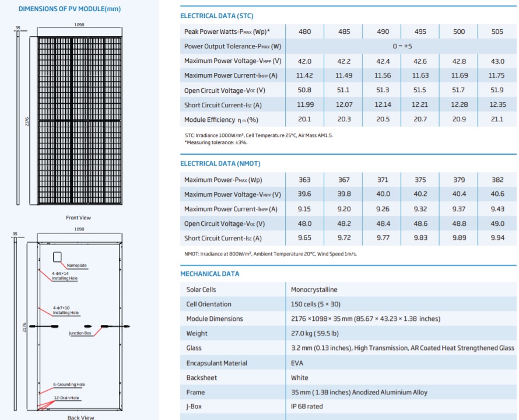Click the 'EVA' encapsulant value
Screen dimensions: 519x420
coord(297,363)
